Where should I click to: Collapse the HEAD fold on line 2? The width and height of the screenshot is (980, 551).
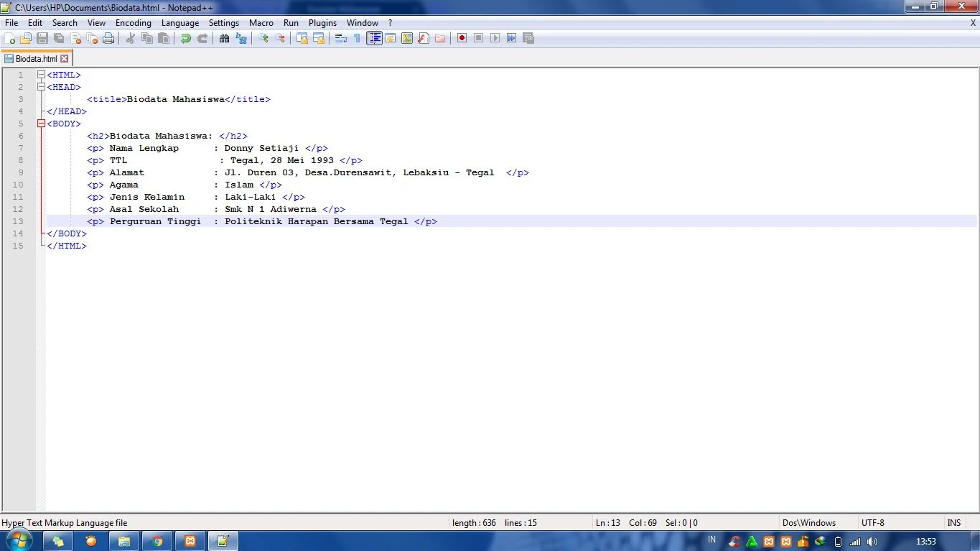click(x=41, y=86)
